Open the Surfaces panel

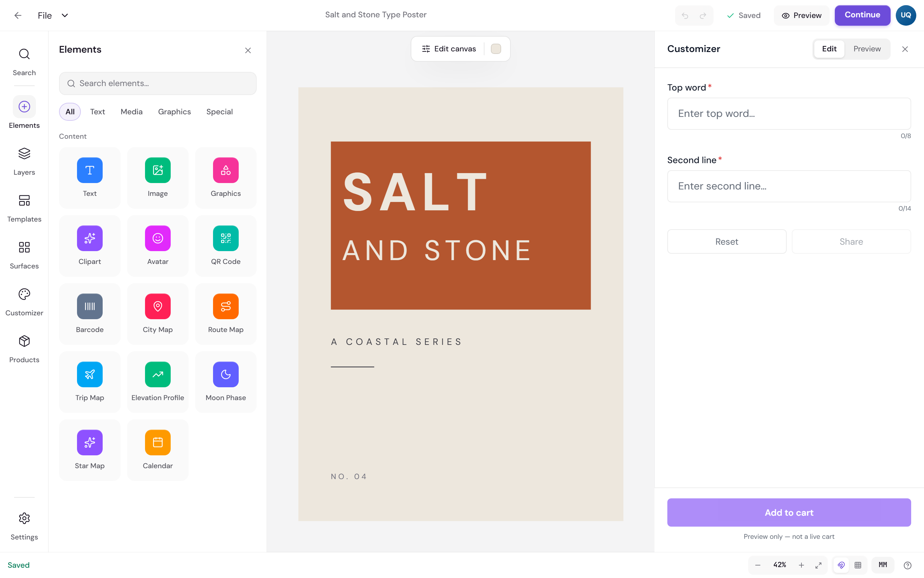[x=24, y=255]
